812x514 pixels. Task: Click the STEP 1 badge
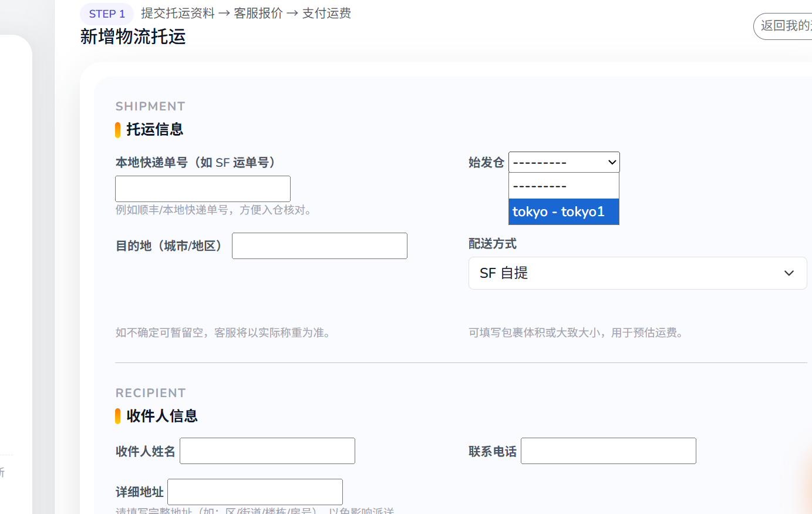[x=106, y=13]
